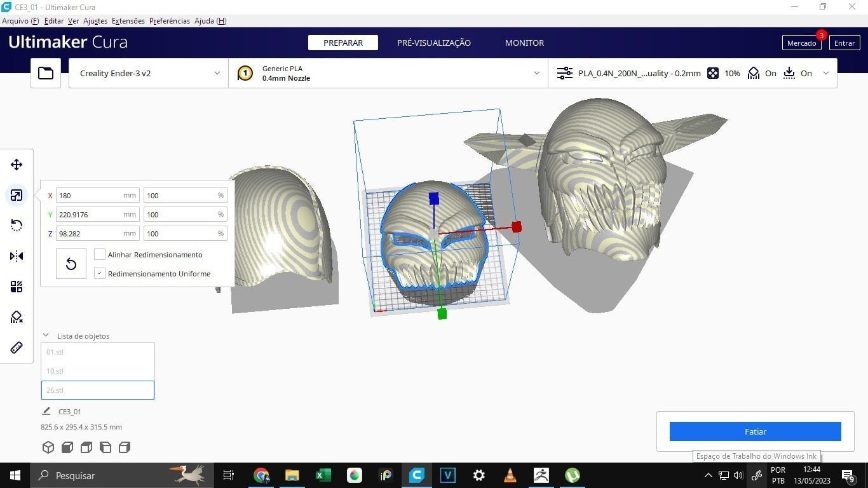
Task: Click the extruder 1 nozzle icon
Action: 245,73
